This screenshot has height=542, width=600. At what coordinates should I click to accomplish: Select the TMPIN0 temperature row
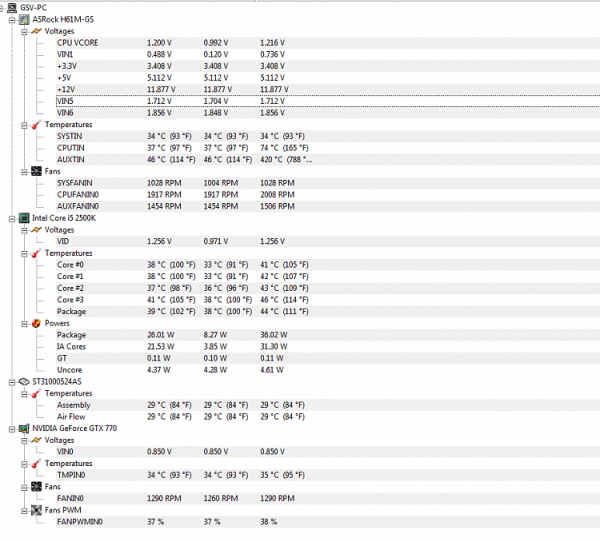(328, 475)
